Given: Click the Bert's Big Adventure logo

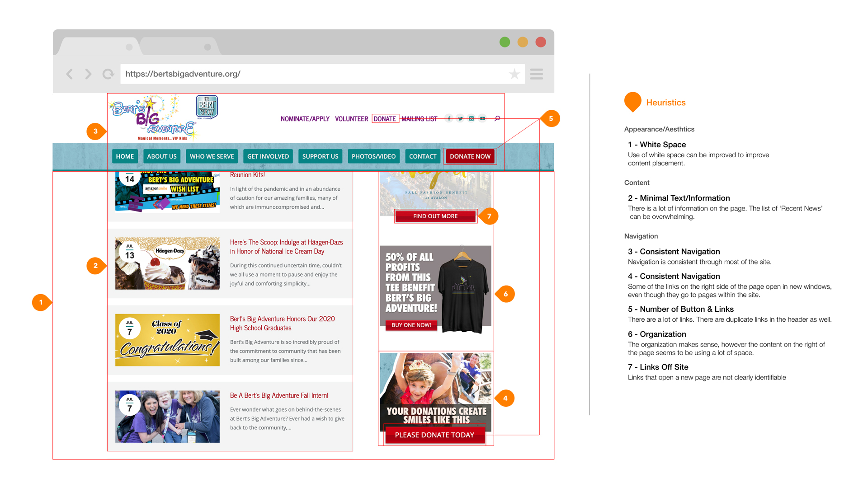Looking at the screenshot, I should tap(154, 118).
